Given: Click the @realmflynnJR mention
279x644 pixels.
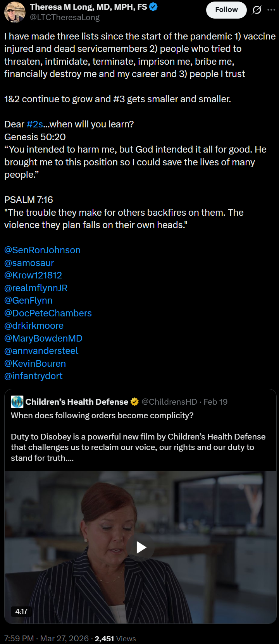Looking at the screenshot, I should point(36,288).
